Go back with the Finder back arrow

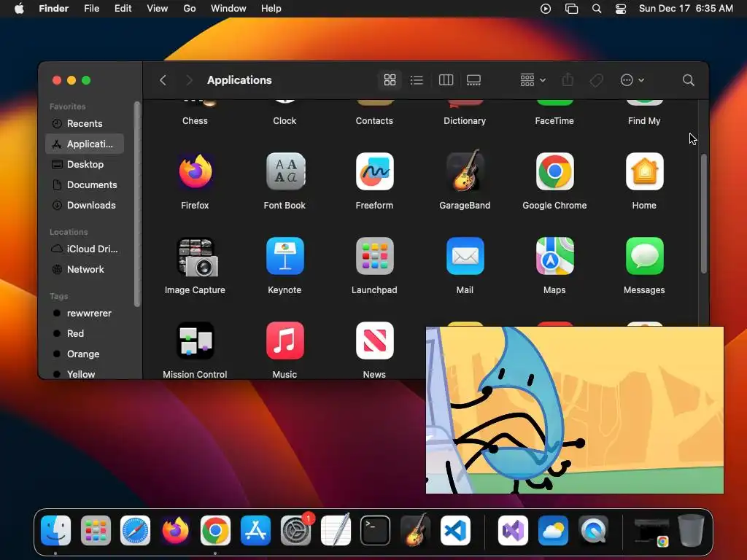[163, 80]
